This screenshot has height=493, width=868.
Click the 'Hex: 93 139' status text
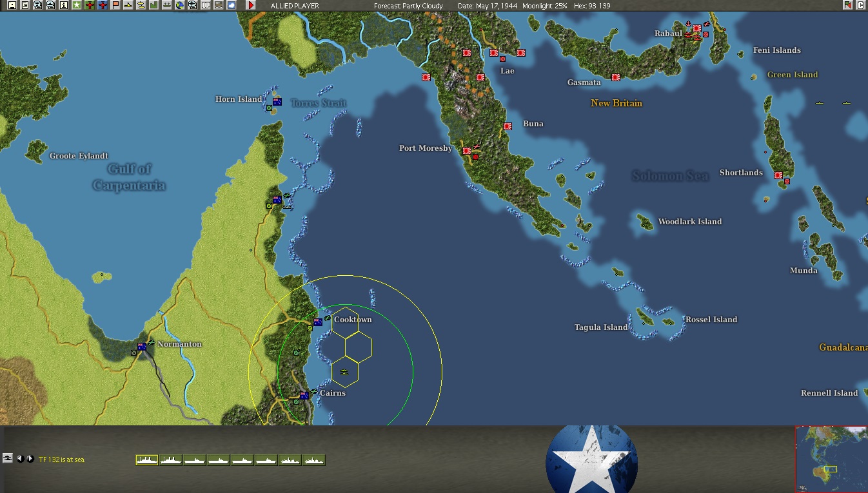point(593,6)
